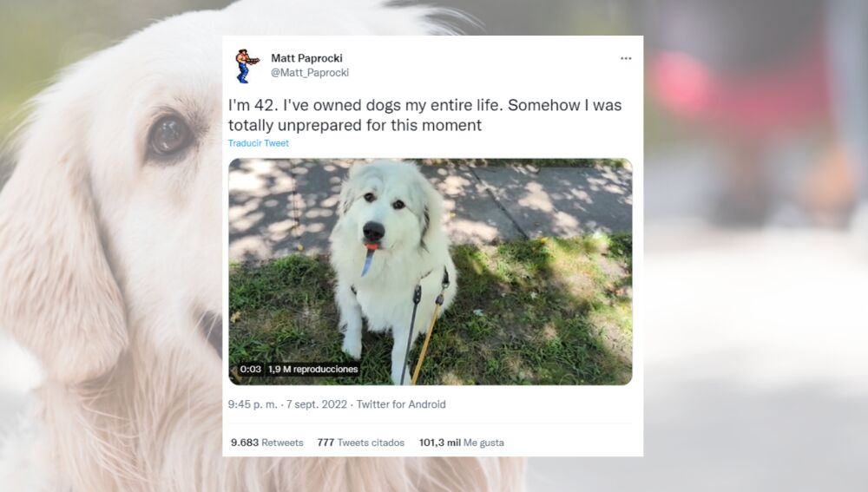868x492 pixels.
Task: Open the Twitter for Android source link
Action: pyautogui.click(x=401, y=404)
